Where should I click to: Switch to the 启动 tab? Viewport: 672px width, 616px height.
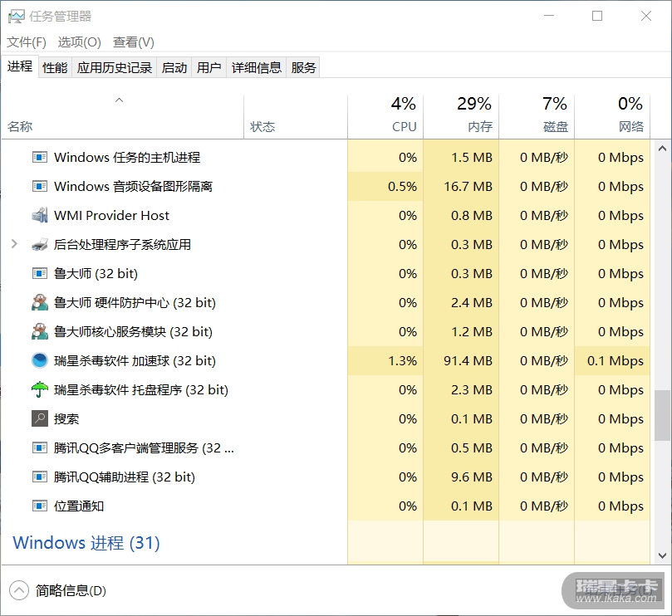point(174,68)
